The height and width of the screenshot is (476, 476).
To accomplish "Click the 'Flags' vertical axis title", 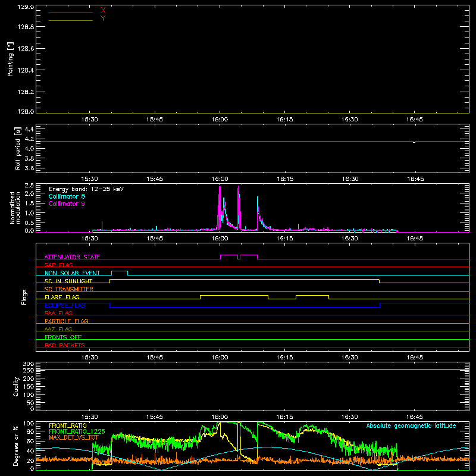I will click(24, 297).
